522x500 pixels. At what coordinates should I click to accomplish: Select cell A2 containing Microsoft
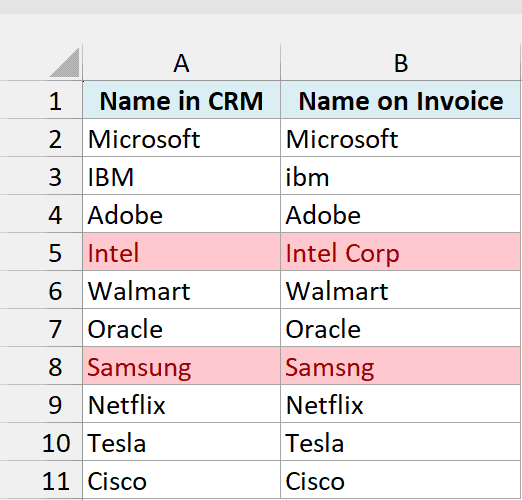point(181,138)
